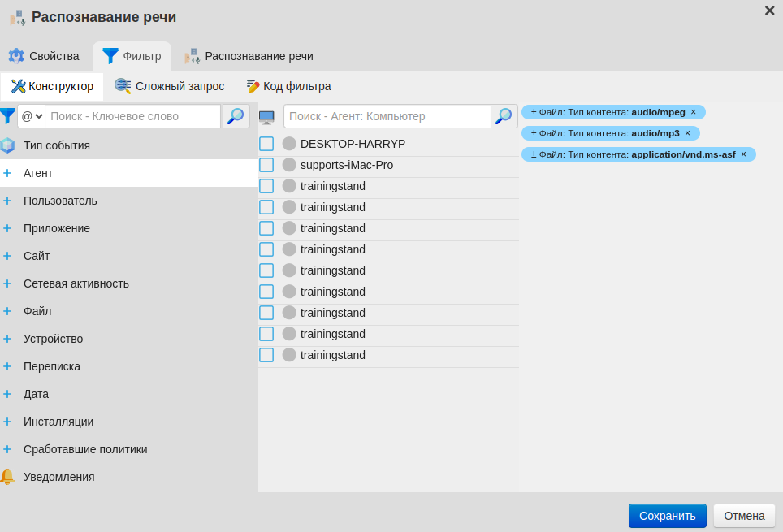The height and width of the screenshot is (532, 783).
Task: Open the Сложный запрос tab
Action: click(x=170, y=86)
